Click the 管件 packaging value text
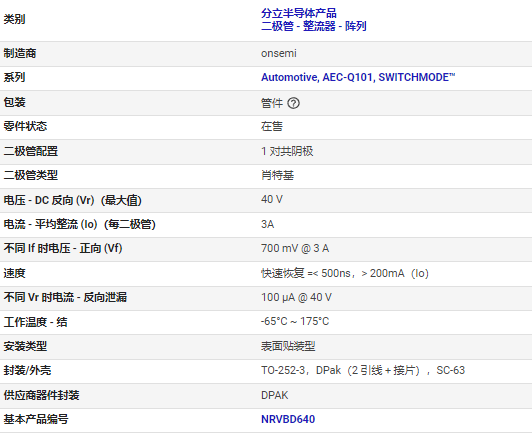 click(x=272, y=103)
